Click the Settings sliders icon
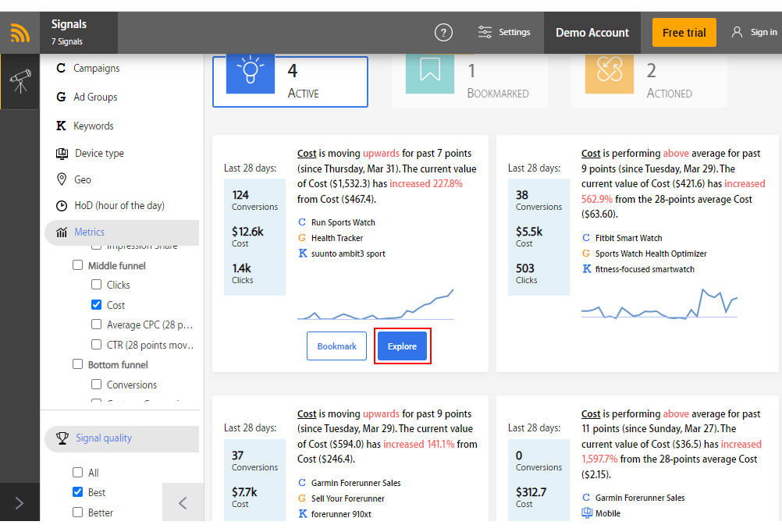This screenshot has width=782, height=532. tap(485, 32)
